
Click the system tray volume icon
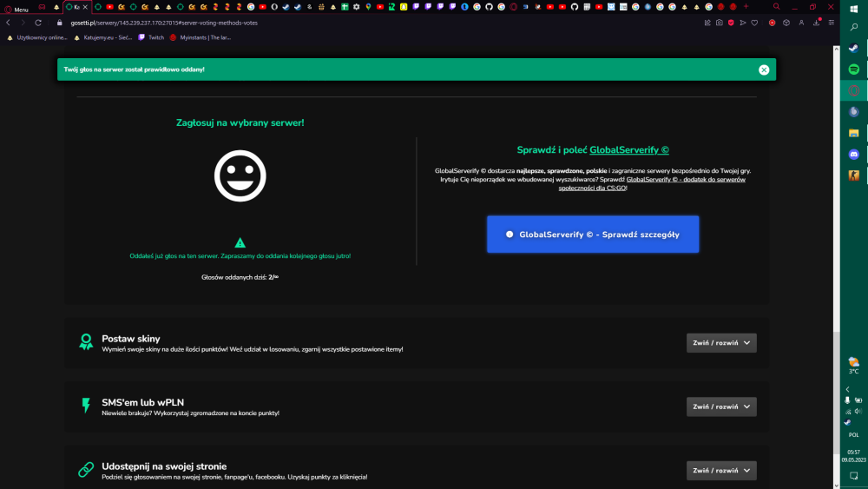858,411
